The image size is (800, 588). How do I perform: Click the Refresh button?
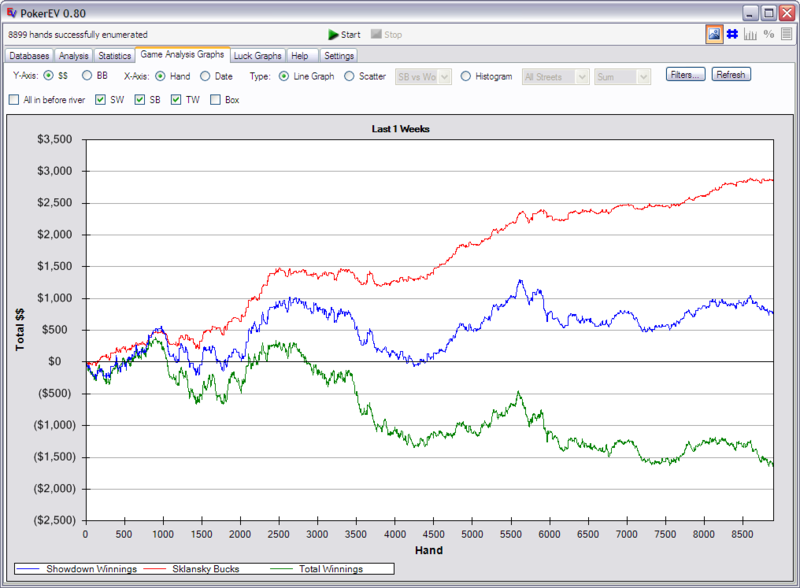coord(731,75)
